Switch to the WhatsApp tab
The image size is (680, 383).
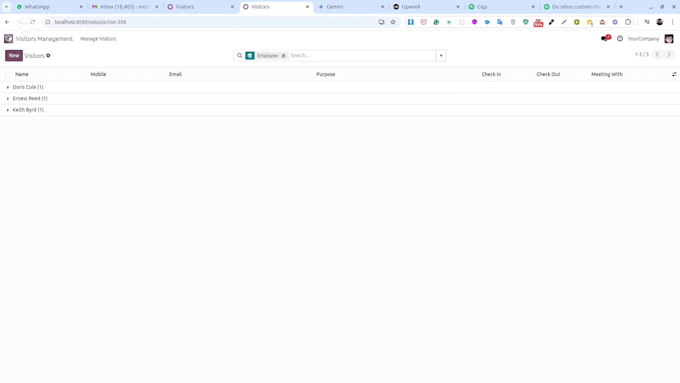[48, 7]
